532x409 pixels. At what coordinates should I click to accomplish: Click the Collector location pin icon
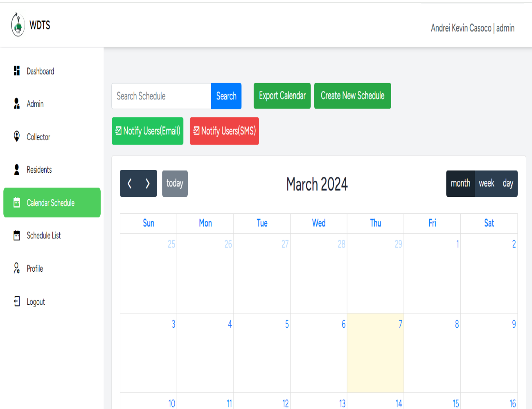pyautogui.click(x=17, y=136)
